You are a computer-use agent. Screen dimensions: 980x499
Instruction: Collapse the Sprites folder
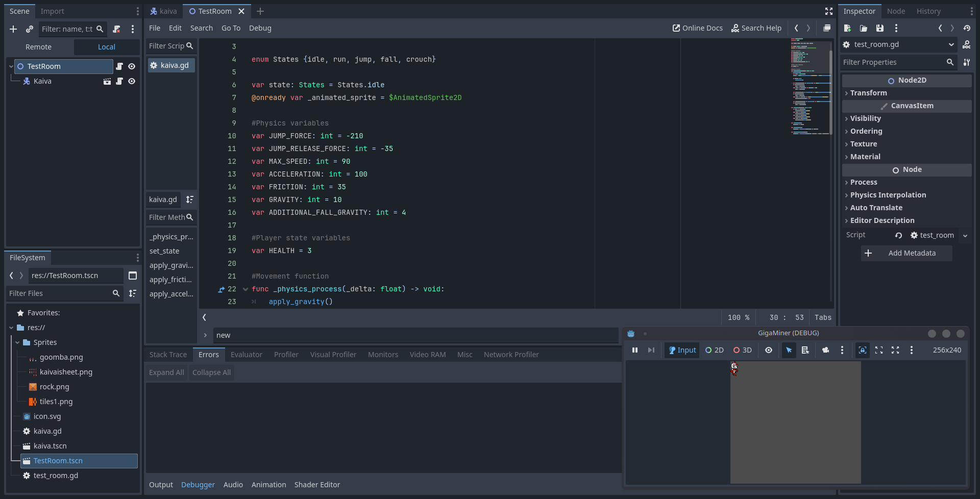click(x=17, y=342)
